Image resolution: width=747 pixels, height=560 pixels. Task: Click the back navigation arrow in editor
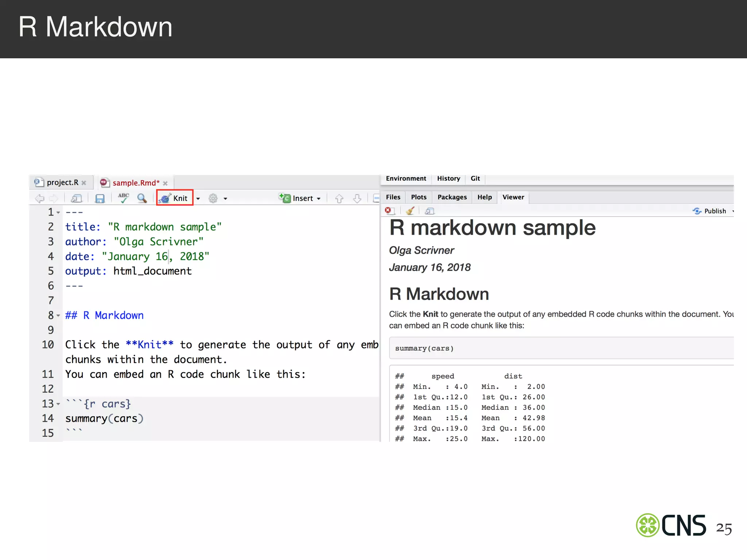coord(40,198)
